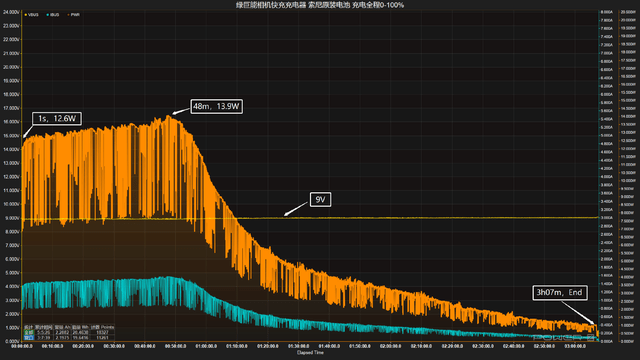This screenshot has height=360, width=640.
Task: Click the 03:00:00.0 tick on time axis
Action: click(575, 346)
